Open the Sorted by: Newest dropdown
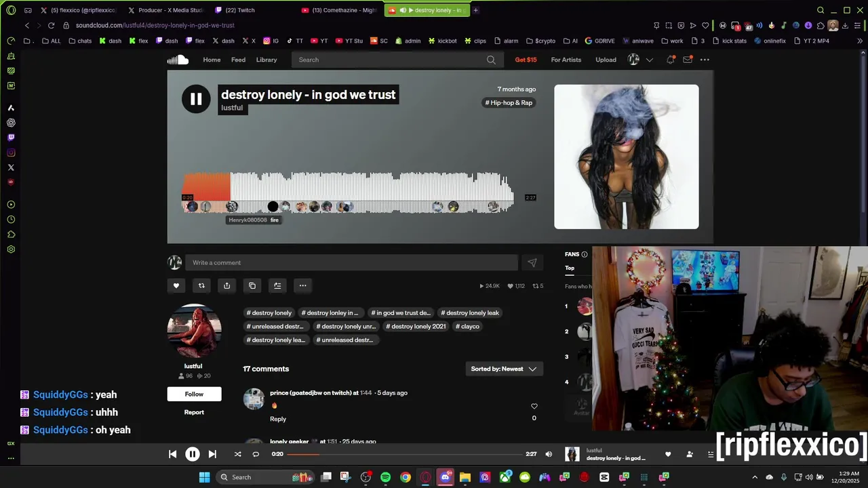The image size is (868, 488). coord(504,369)
